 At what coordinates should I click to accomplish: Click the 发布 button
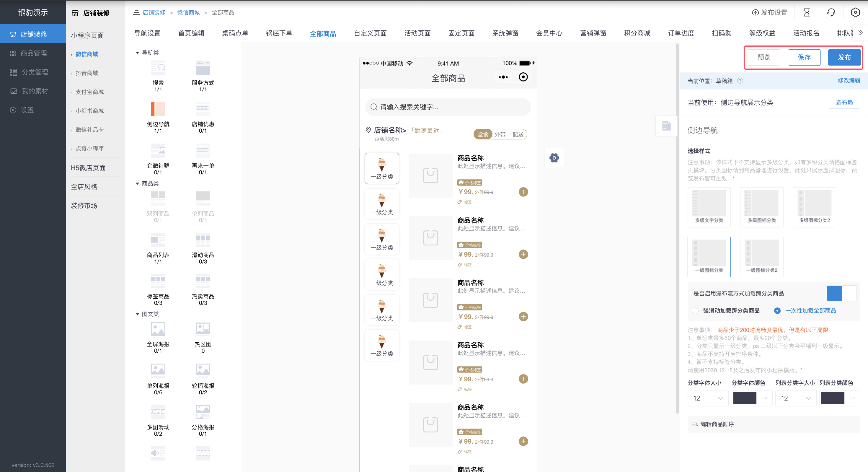pos(844,57)
